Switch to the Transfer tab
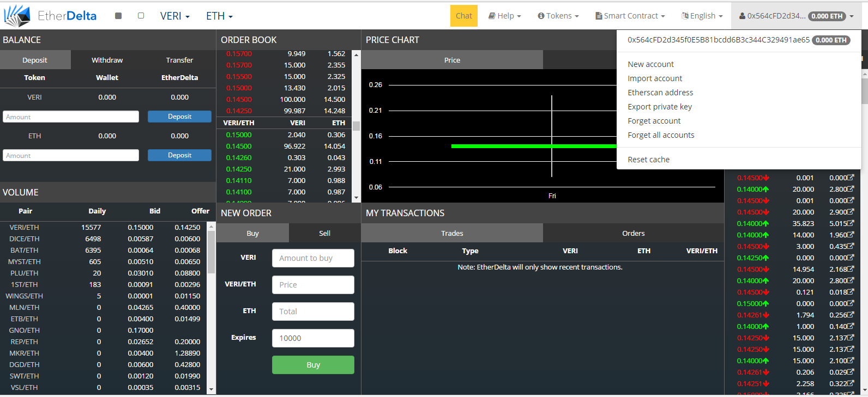This screenshot has width=868, height=397. pyautogui.click(x=179, y=60)
